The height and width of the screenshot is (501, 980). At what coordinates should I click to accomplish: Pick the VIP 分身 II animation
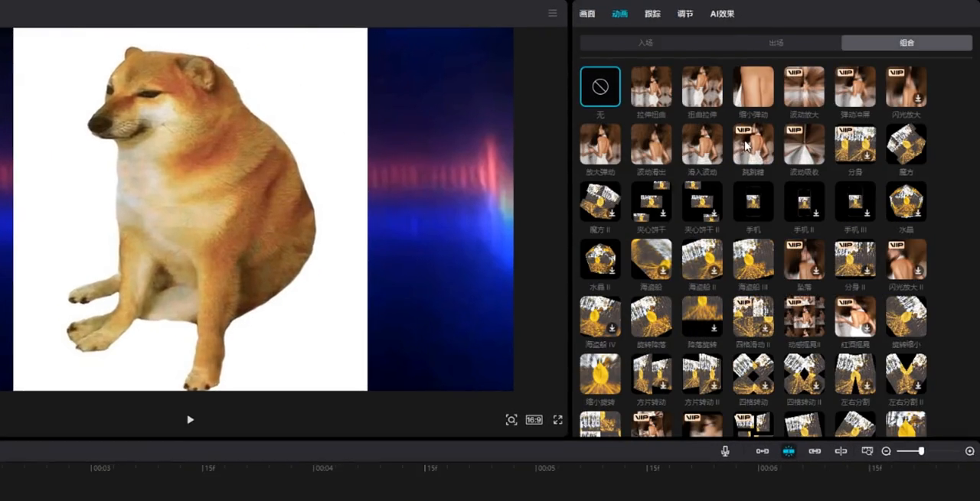(x=855, y=259)
